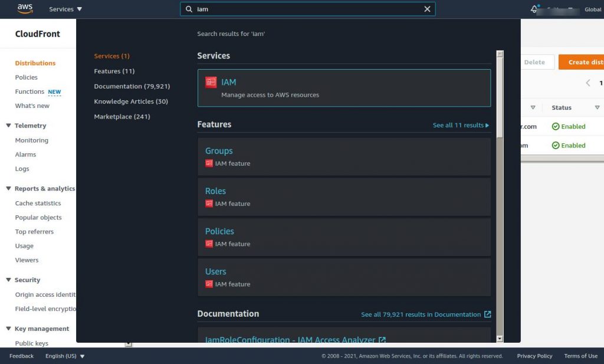Collapse the Reports & analytics section
604x364 pixels.
coord(8,188)
